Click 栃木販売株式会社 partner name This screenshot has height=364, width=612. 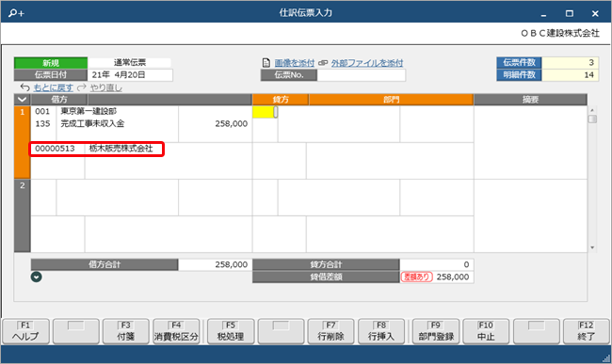point(121,149)
